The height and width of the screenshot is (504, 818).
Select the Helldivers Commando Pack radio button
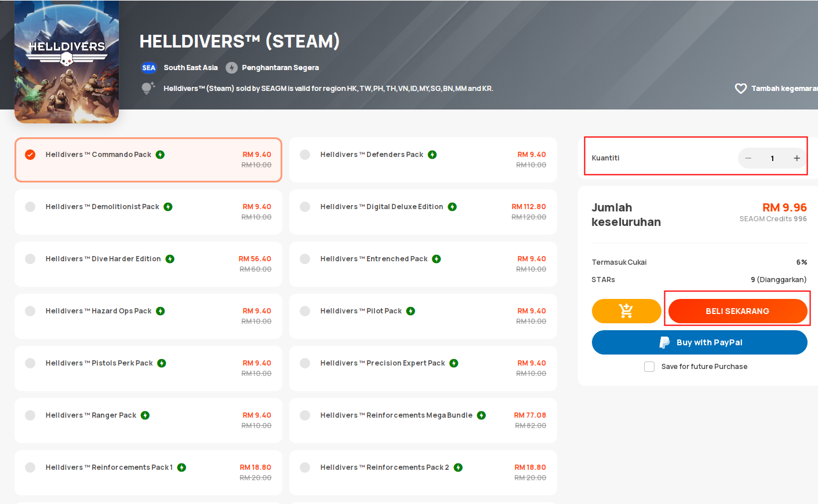pos(30,155)
